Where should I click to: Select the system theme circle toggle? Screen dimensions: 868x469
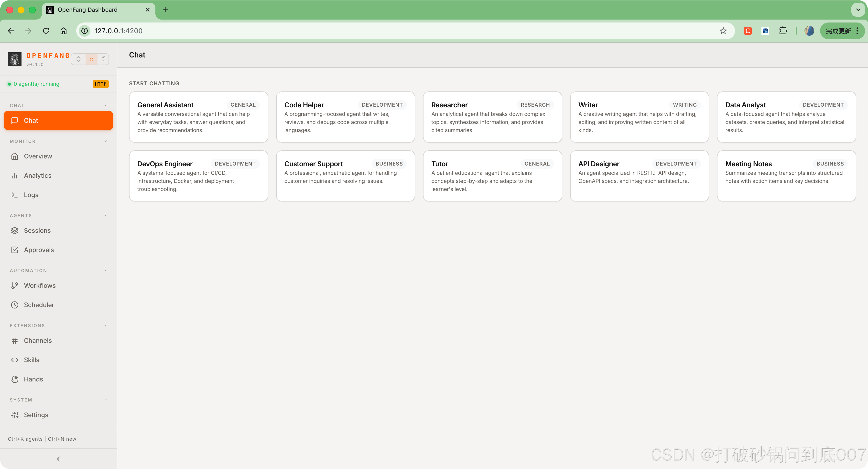click(x=91, y=59)
